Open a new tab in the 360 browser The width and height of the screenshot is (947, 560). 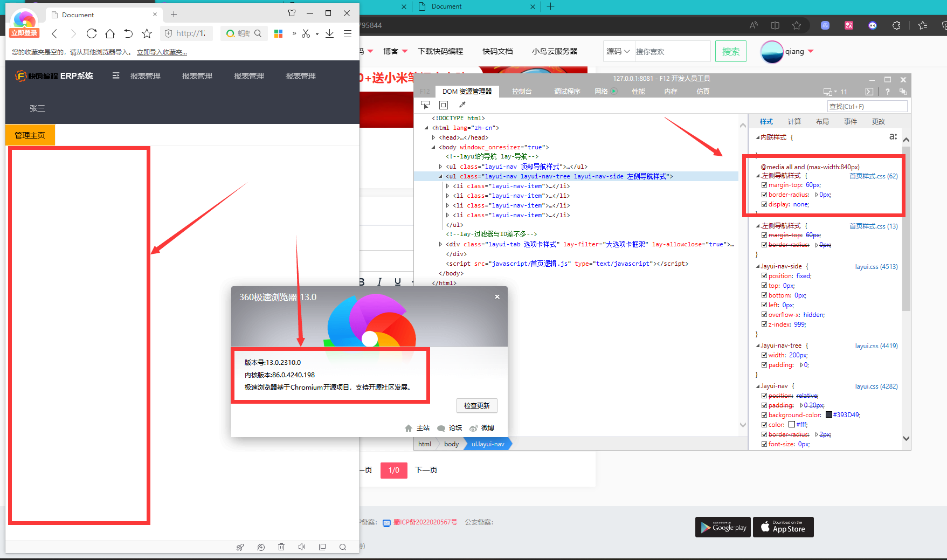(x=174, y=15)
